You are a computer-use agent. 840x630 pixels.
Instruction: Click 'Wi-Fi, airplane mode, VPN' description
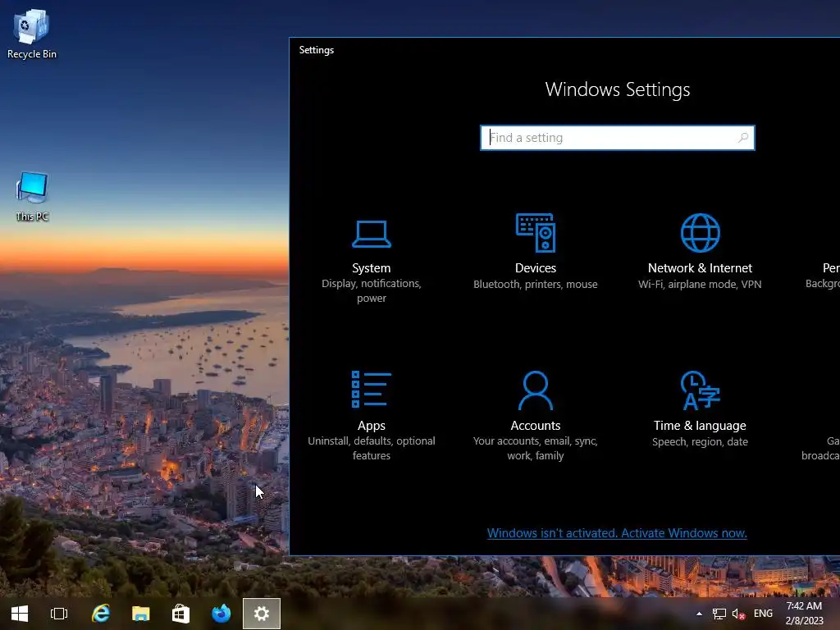(x=700, y=284)
